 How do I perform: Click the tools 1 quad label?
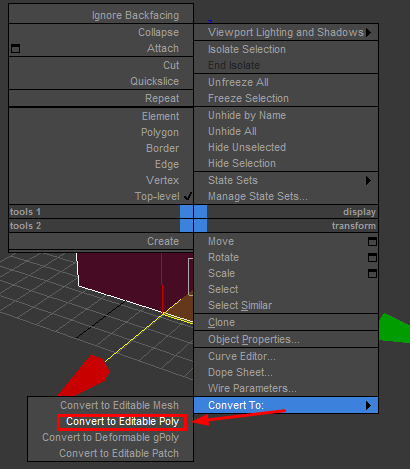pos(25,212)
